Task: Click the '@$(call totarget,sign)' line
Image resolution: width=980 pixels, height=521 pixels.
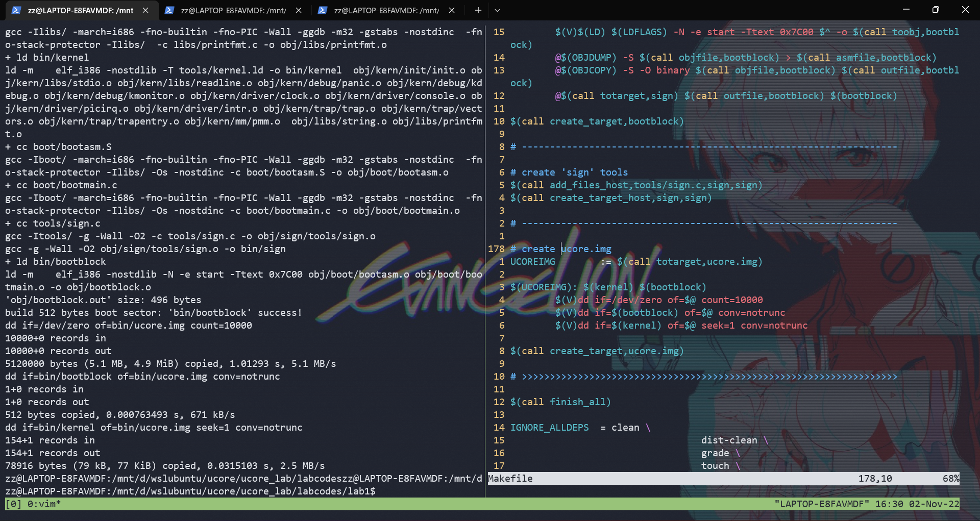Action: pyautogui.click(x=726, y=96)
